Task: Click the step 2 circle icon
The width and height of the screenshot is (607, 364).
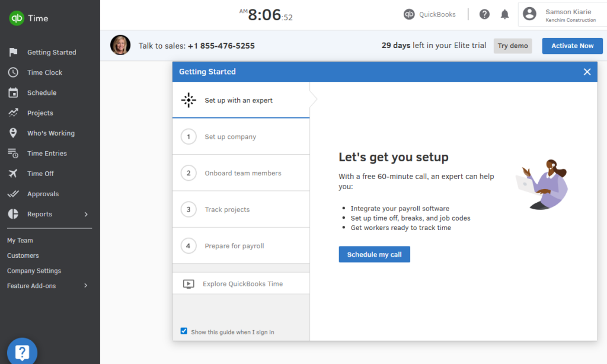Action: click(x=189, y=173)
